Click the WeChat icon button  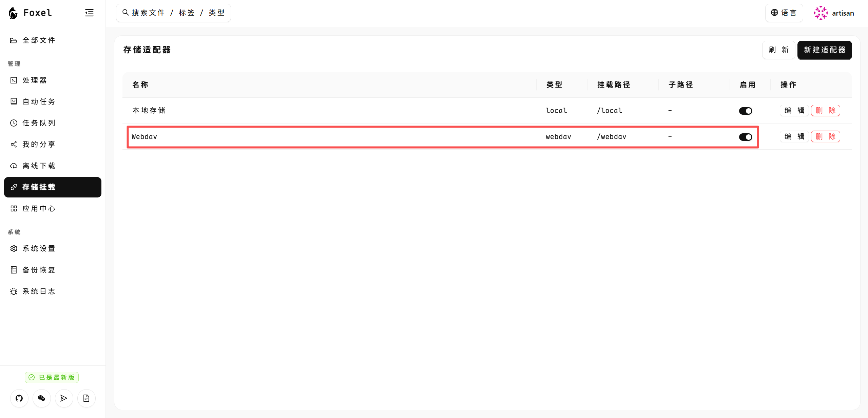tap(42, 398)
